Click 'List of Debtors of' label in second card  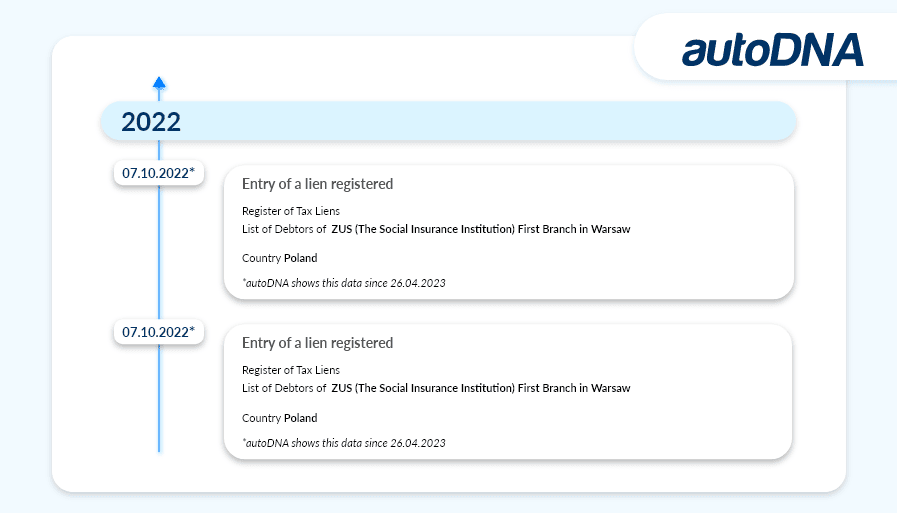[x=284, y=388]
